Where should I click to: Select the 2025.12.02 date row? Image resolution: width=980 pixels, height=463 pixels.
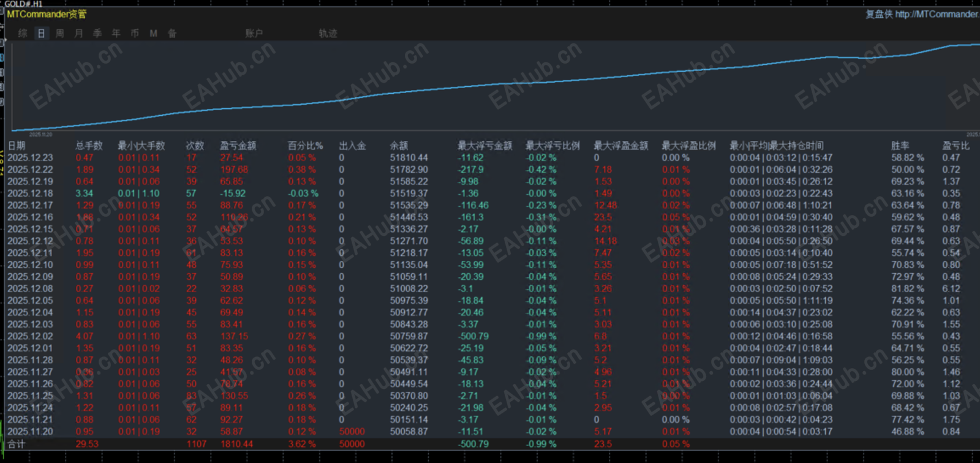30,336
